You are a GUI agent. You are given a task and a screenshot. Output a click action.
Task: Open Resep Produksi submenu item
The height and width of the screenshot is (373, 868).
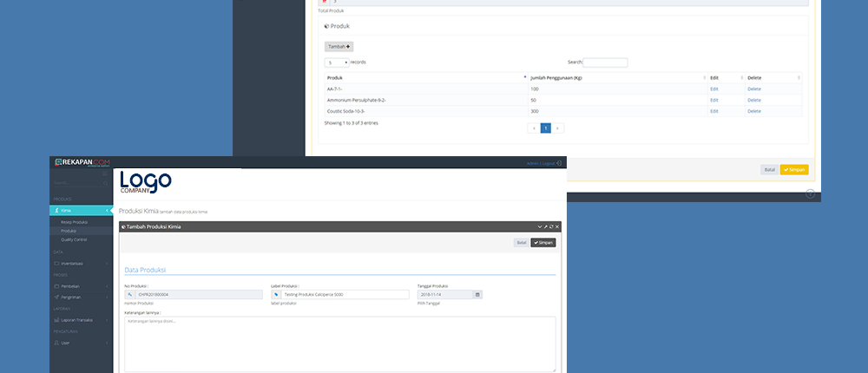[x=75, y=222]
